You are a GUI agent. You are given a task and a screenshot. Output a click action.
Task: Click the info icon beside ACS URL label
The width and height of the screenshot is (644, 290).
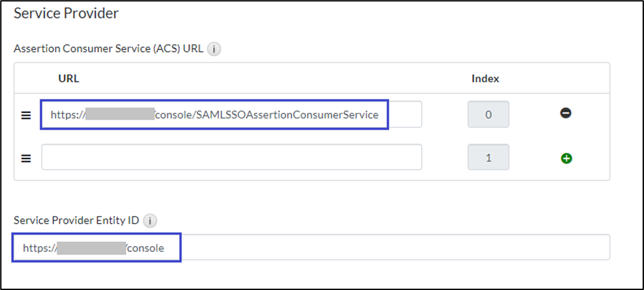(x=213, y=49)
